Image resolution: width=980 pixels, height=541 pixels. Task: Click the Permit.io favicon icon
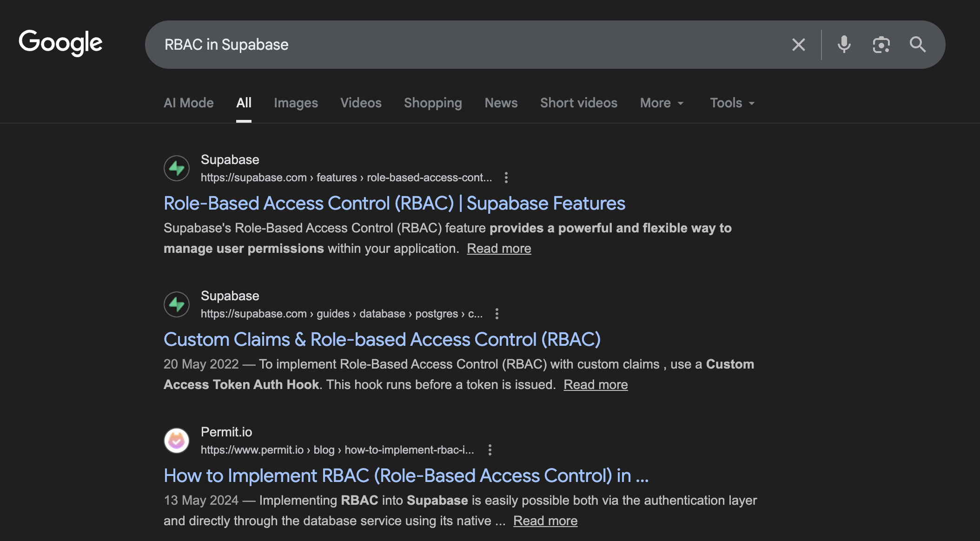point(177,441)
